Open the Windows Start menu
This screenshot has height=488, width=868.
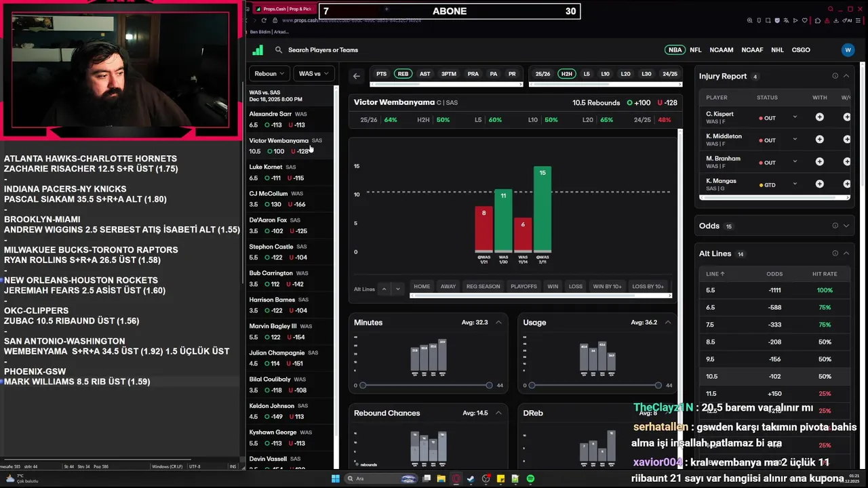coord(335,479)
